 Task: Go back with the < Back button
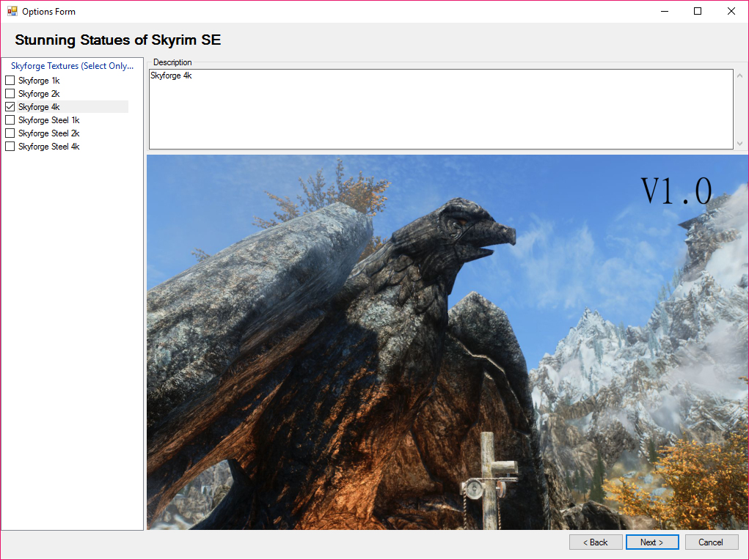pos(596,542)
